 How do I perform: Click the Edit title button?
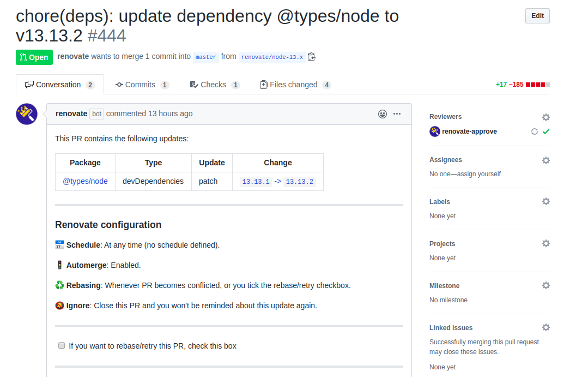[537, 16]
